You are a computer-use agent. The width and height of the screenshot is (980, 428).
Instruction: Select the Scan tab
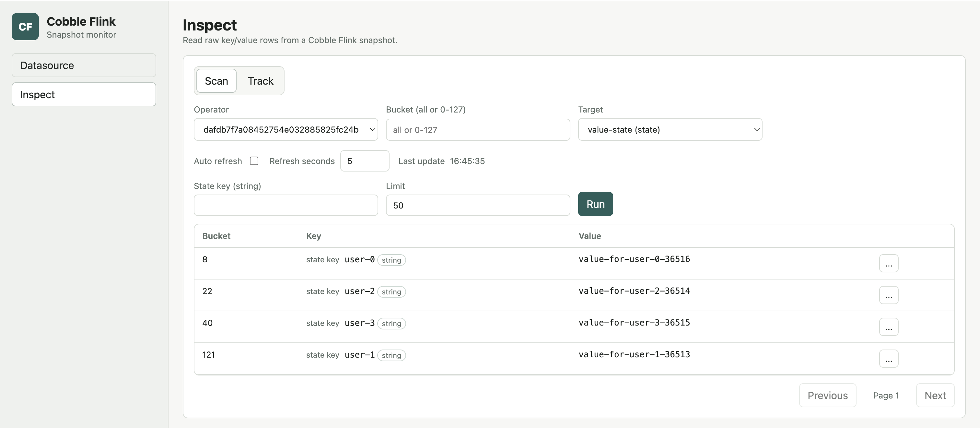[216, 81]
